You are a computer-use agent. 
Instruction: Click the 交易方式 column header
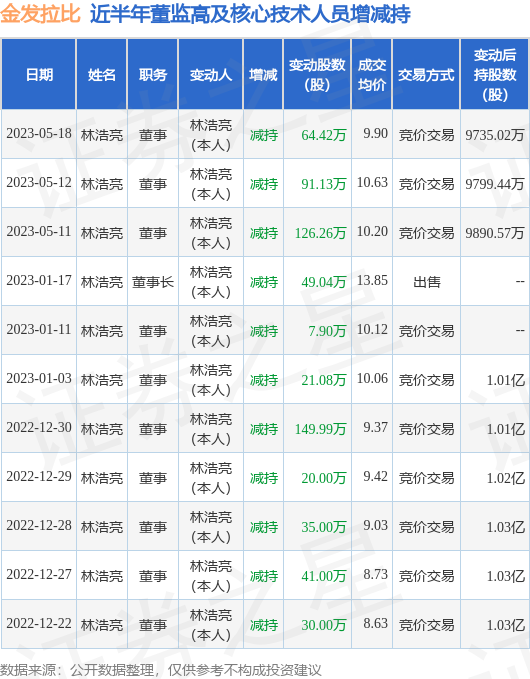click(426, 74)
